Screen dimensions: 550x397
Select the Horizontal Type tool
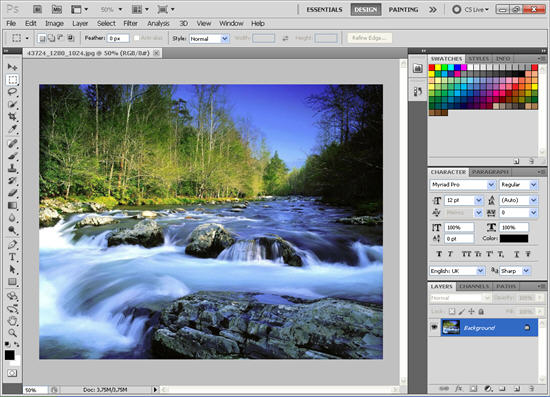click(12, 257)
